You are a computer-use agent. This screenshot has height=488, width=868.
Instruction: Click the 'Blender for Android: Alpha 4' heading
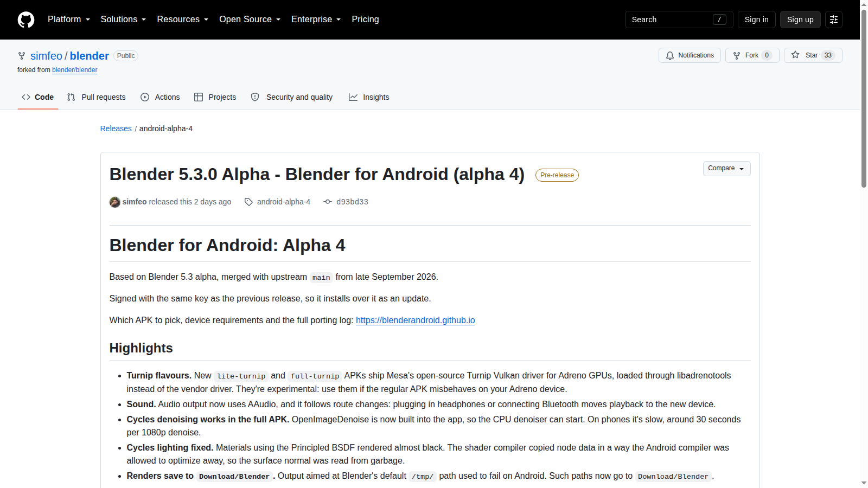(x=227, y=246)
